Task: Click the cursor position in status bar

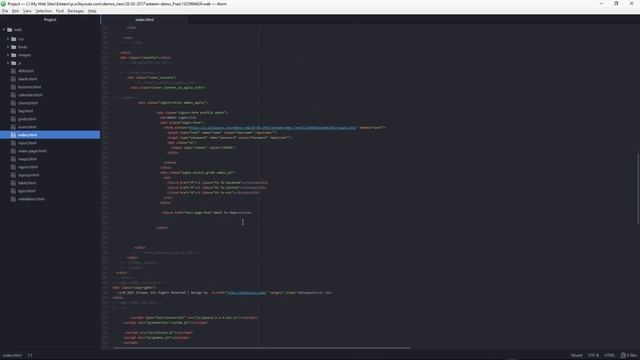Action: coord(30,355)
